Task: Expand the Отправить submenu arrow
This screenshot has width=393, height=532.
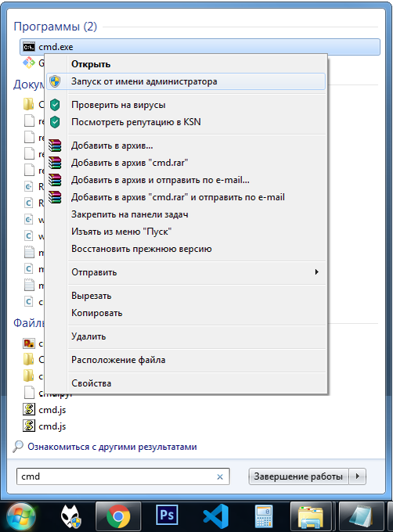Action: tap(316, 271)
